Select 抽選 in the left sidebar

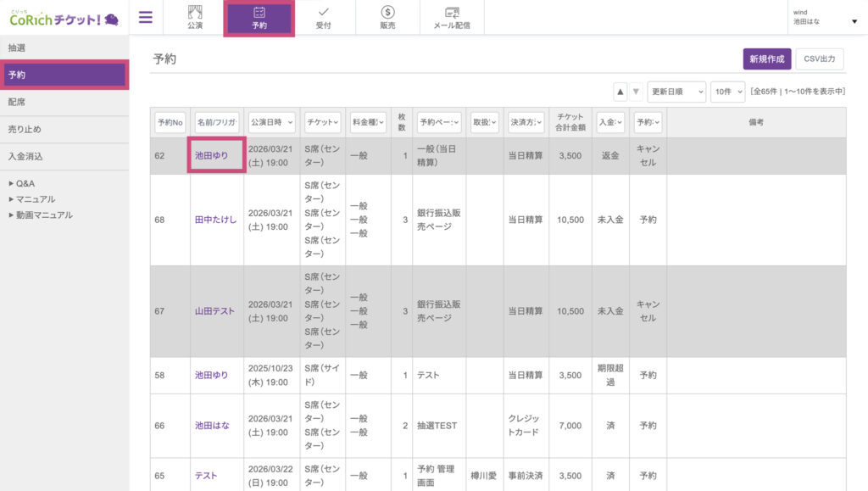click(64, 47)
